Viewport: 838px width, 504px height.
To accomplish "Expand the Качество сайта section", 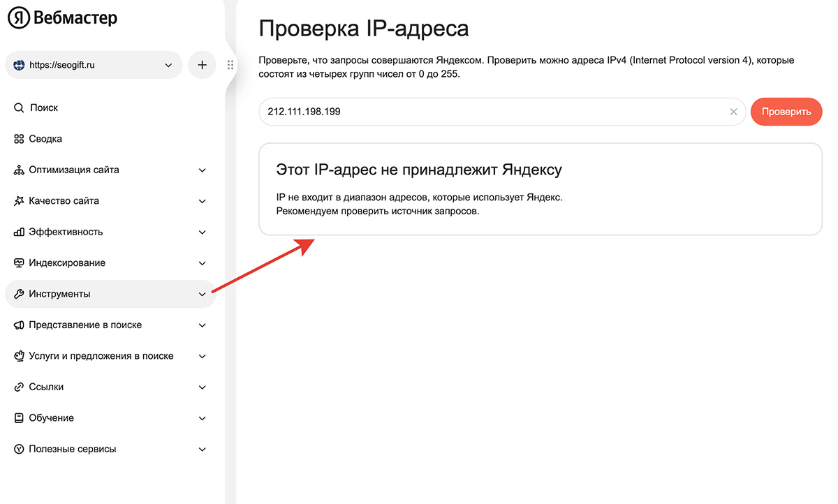I will (202, 200).
